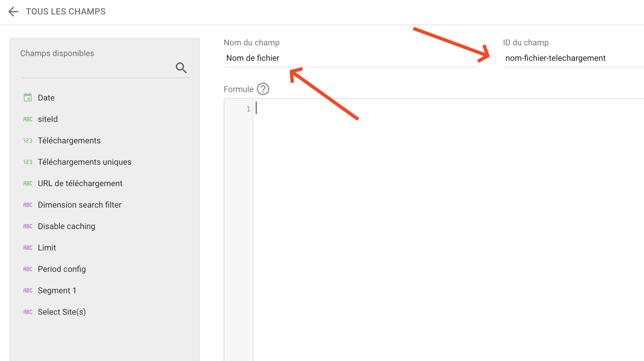Click the ABC type icon beside siteId
This screenshot has width=644, height=361.
point(28,119)
